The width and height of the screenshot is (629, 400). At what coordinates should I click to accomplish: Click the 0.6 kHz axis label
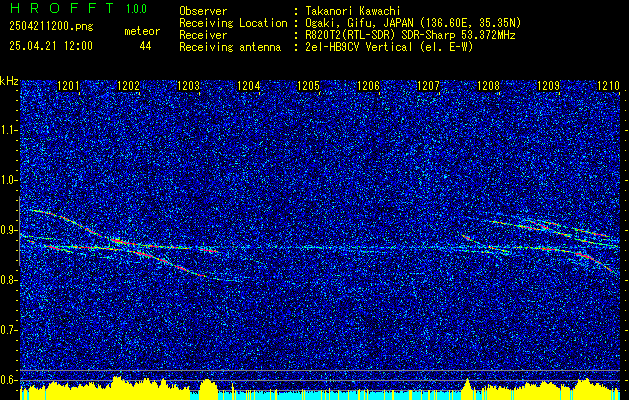(8, 380)
